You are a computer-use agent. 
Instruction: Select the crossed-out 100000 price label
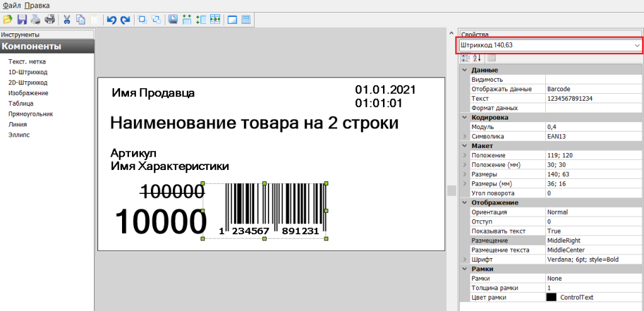point(172,191)
